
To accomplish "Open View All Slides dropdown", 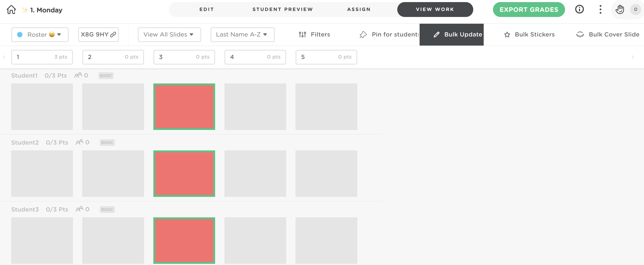I will coord(169,35).
